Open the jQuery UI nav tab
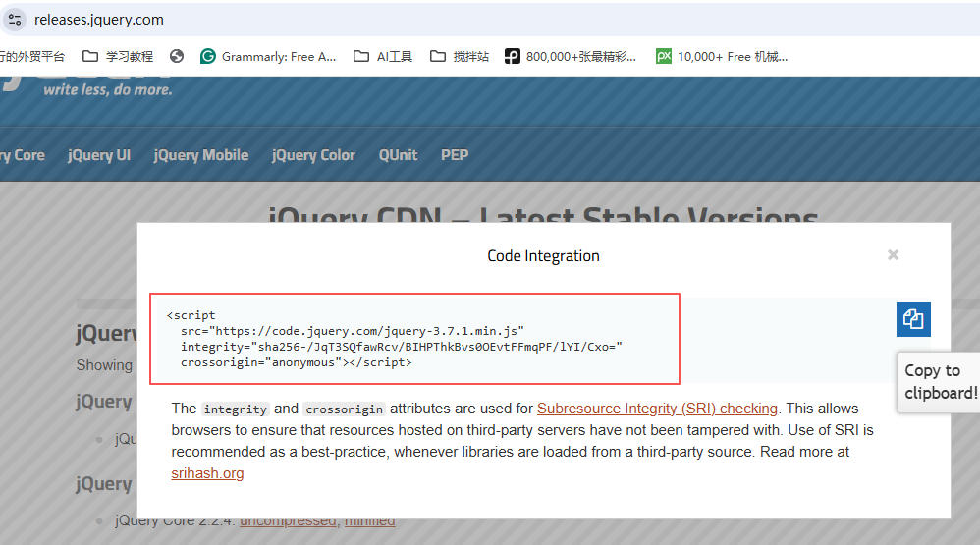The height and width of the screenshot is (545, 980). pyautogui.click(x=99, y=155)
